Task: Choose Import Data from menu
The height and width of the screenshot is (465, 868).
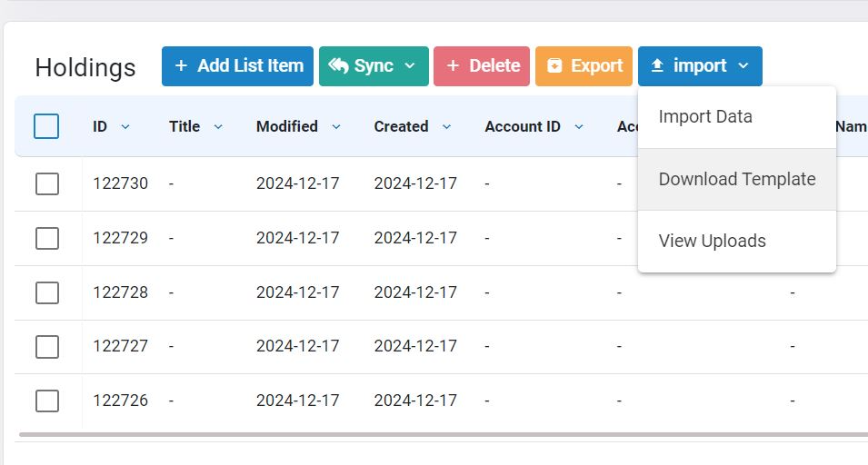Action: (x=737, y=116)
